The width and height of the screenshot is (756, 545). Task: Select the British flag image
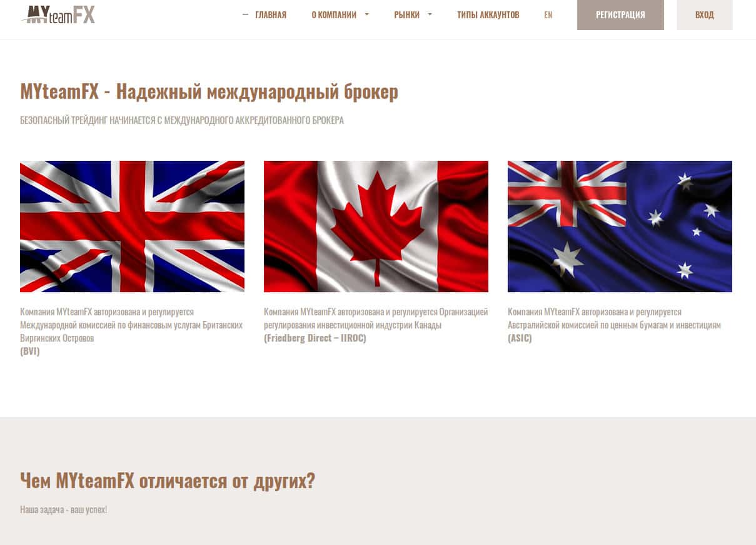pyautogui.click(x=132, y=227)
